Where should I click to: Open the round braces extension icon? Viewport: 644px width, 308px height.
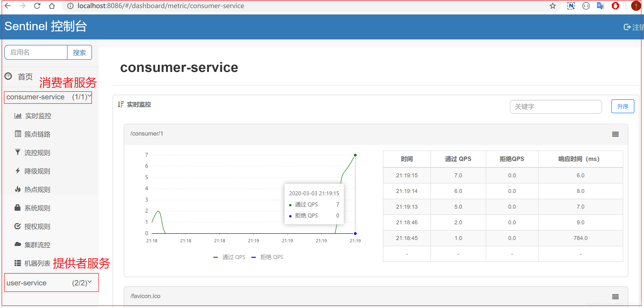point(586,6)
